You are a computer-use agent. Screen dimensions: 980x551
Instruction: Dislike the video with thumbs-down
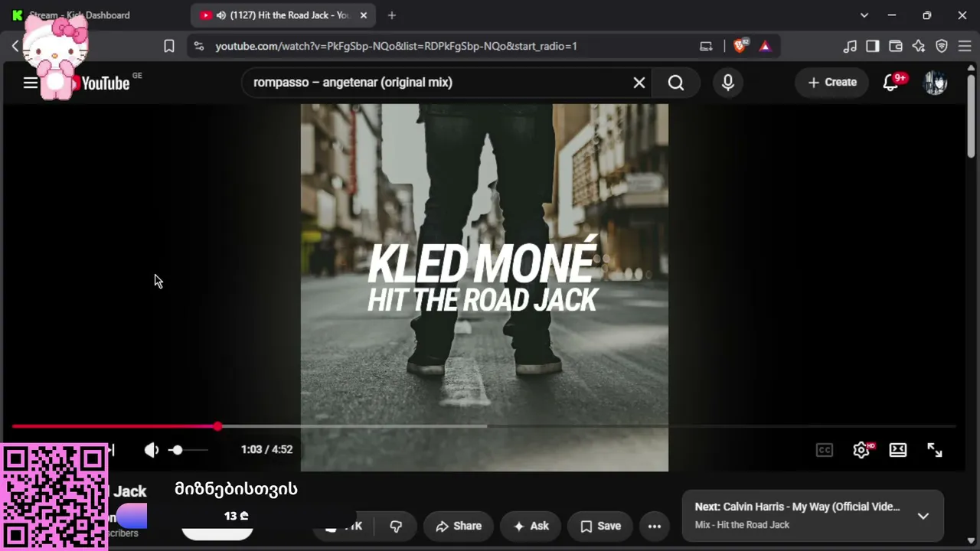point(397,526)
